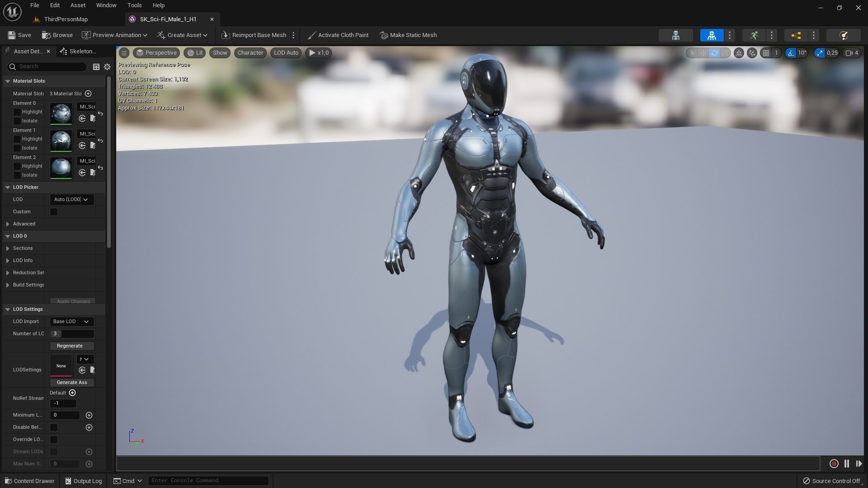Enable Highlight for Element 0

pyautogui.click(x=17, y=112)
